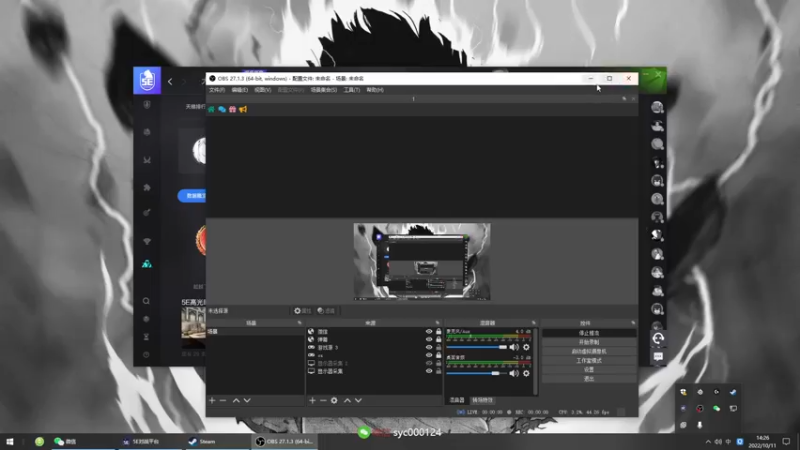Undock the Scenes panel via its header icon

pos(299,323)
